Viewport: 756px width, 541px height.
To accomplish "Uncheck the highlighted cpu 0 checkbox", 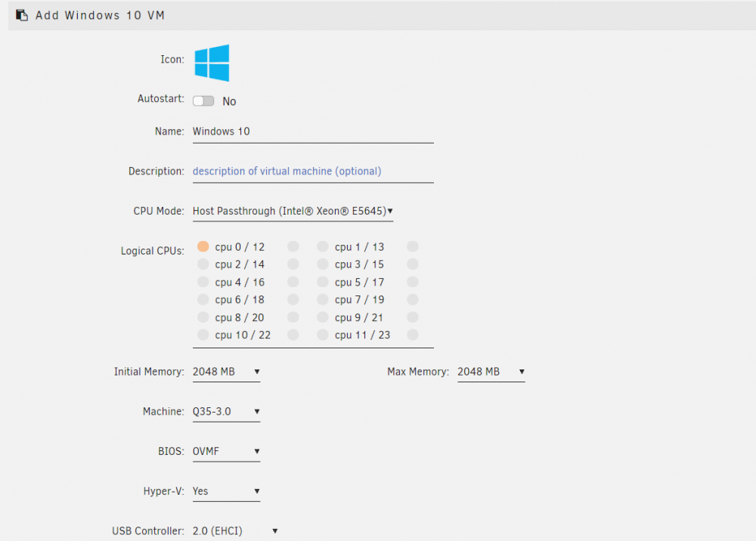I will pyautogui.click(x=203, y=246).
